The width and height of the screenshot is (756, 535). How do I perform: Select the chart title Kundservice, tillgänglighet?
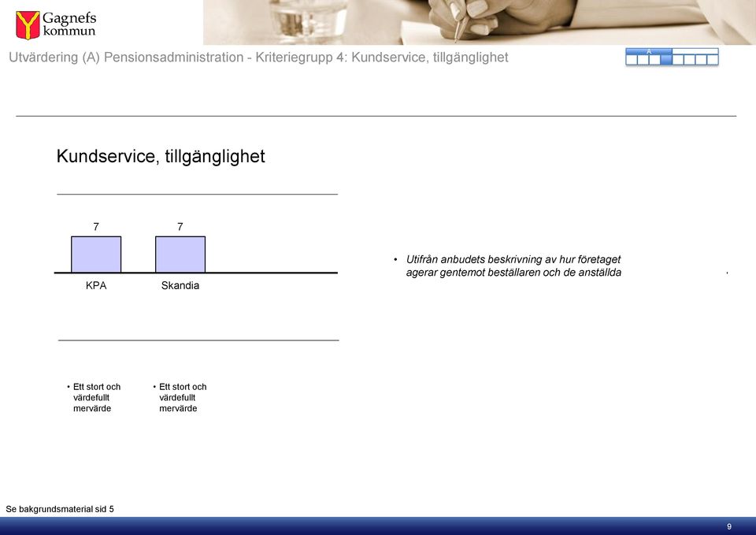(x=161, y=156)
